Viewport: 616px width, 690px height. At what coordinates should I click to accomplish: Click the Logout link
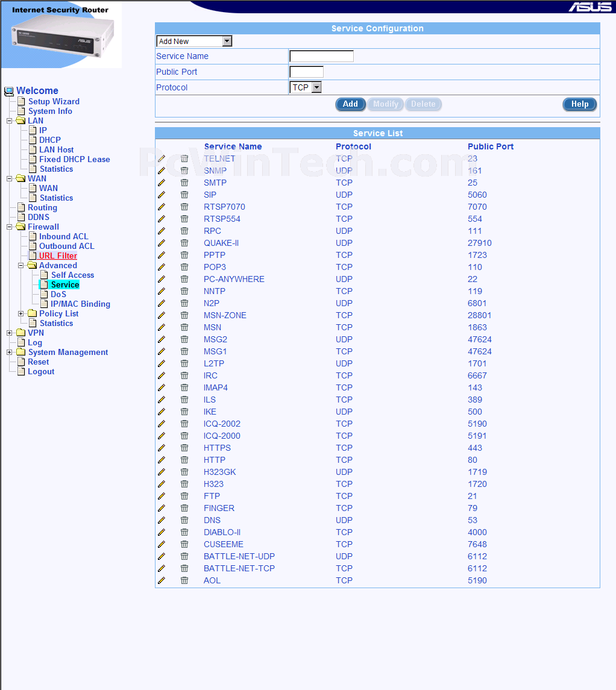click(x=41, y=371)
